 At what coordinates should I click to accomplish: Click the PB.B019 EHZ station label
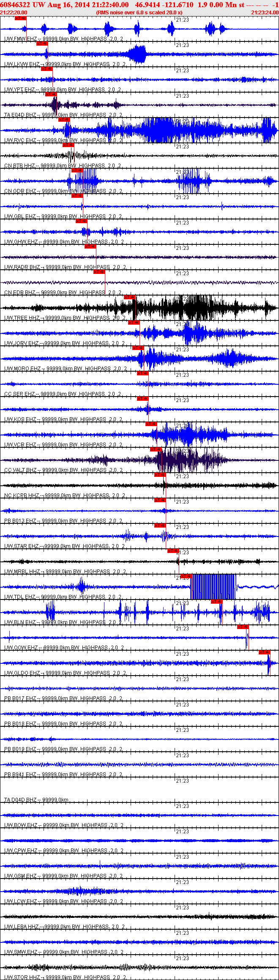coord(20,749)
